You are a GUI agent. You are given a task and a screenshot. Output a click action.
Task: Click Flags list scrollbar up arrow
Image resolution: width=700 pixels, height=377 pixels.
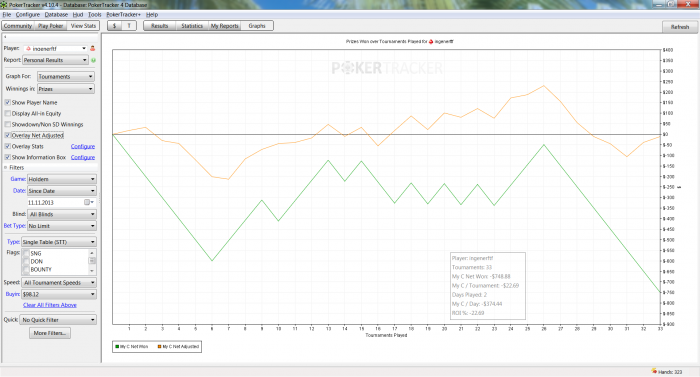(92, 253)
